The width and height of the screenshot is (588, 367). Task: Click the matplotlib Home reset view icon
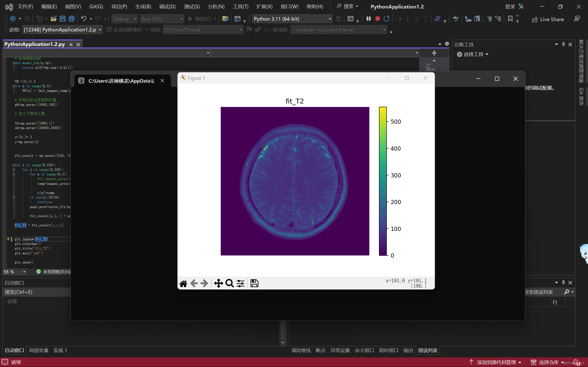183,283
